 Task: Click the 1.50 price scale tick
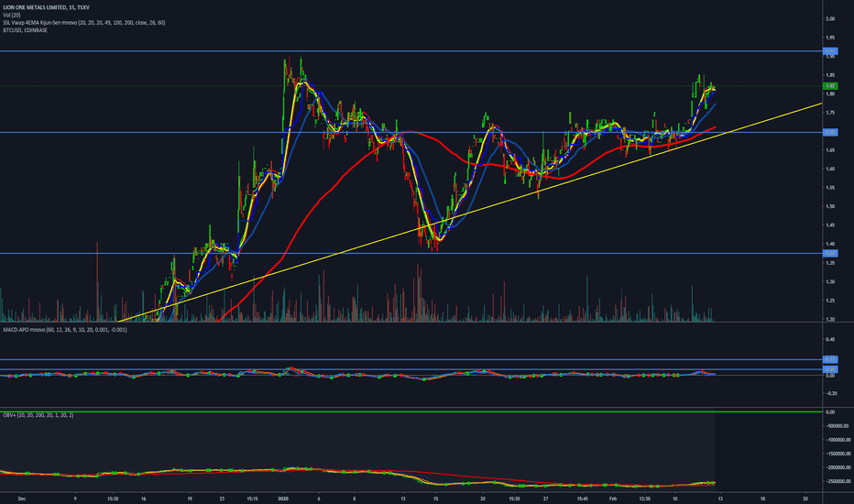830,206
